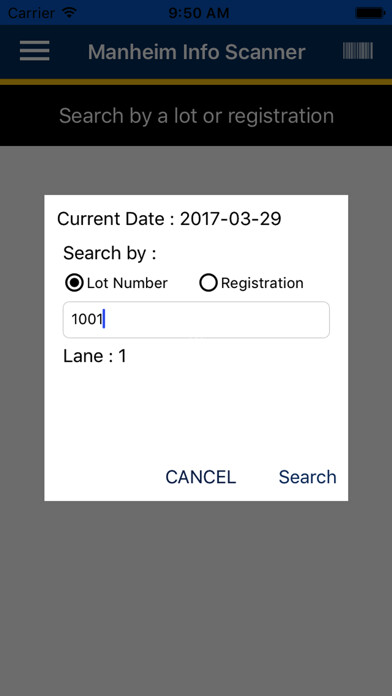
Task: Click the CANCEL button
Action: coord(201,477)
